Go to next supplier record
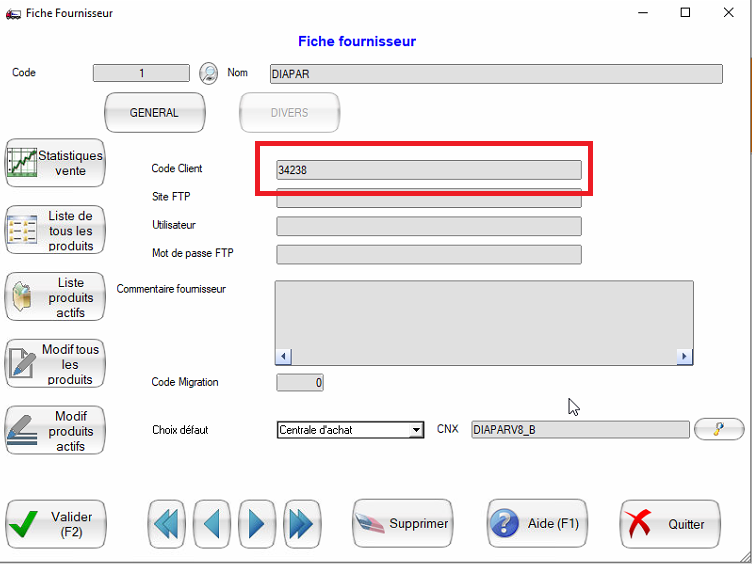The image size is (752, 564). tap(257, 524)
